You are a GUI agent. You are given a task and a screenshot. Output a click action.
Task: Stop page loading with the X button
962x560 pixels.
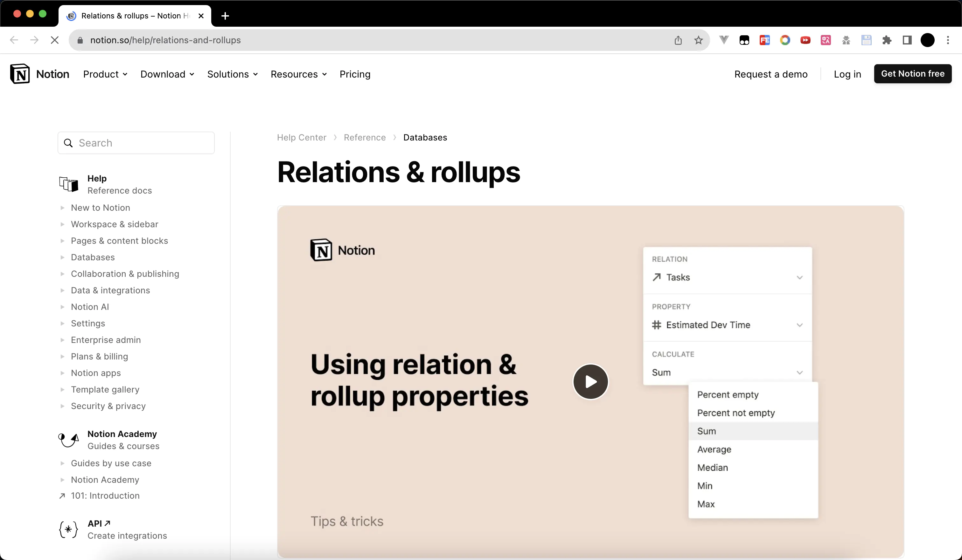55,40
